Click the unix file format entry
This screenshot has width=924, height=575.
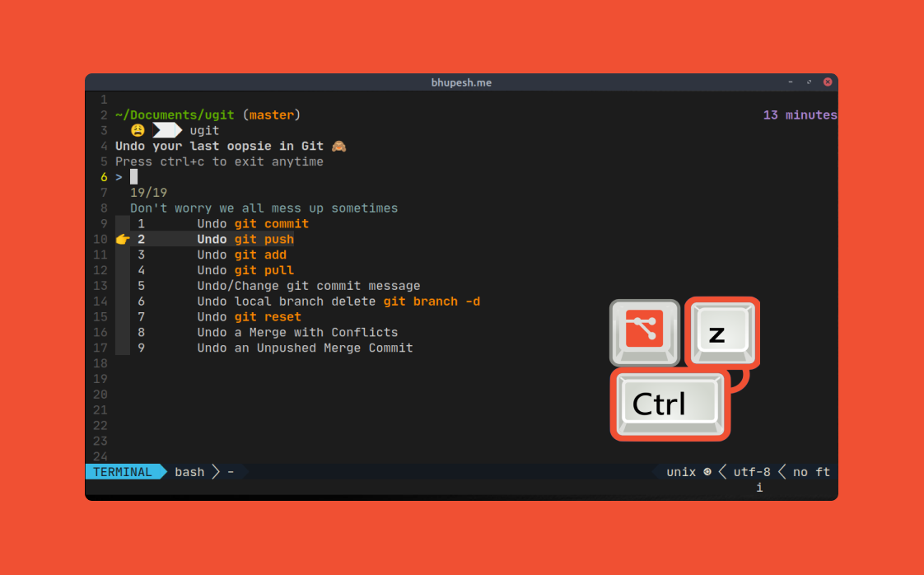coord(681,472)
